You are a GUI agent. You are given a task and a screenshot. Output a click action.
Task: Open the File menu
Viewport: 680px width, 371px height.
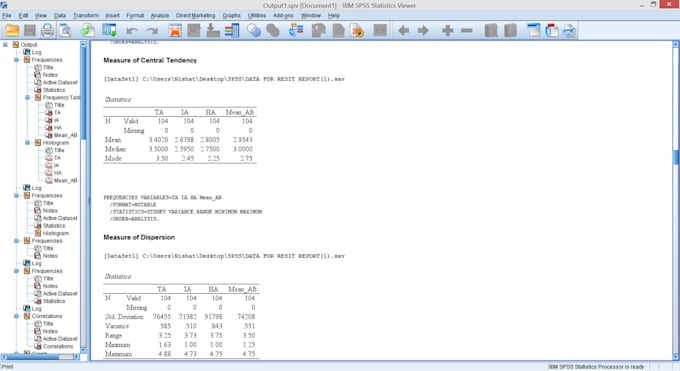pos(7,16)
